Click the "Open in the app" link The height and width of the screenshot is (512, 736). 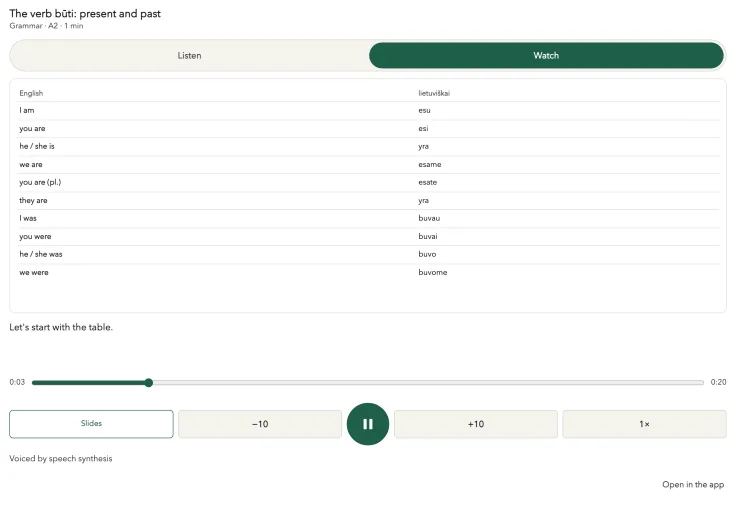tap(693, 484)
